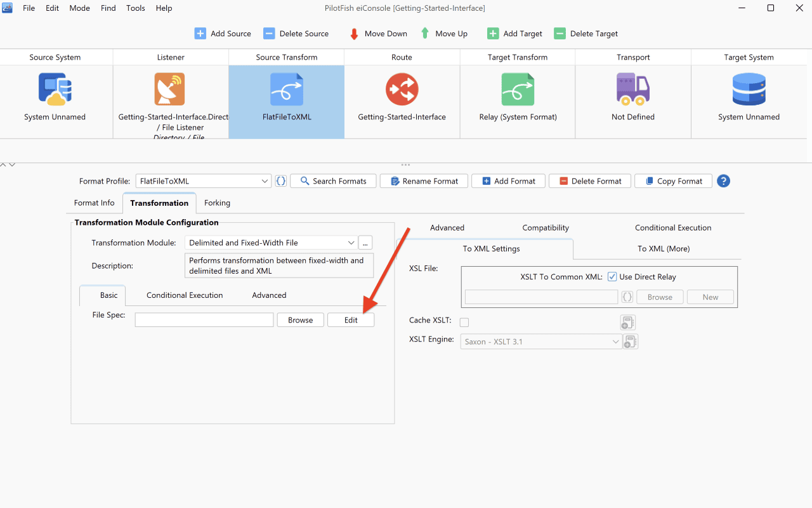The image size is (812, 508).
Task: Click the panel divider grip dots
Action: tap(406, 164)
